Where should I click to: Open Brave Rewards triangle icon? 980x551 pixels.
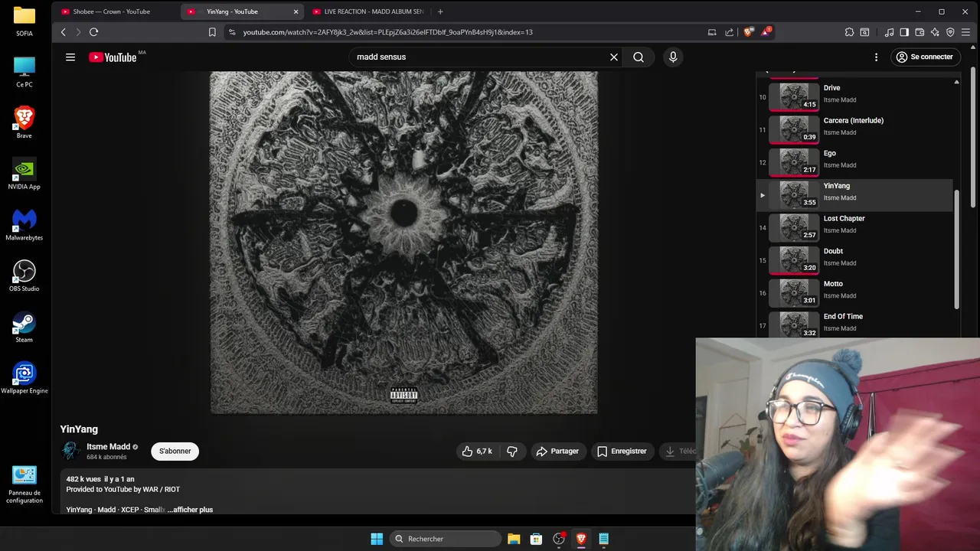click(765, 32)
